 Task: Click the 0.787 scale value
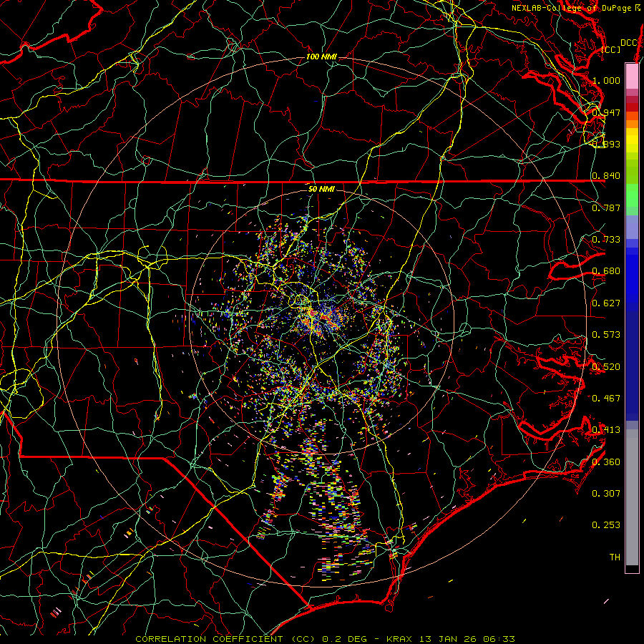tap(606, 208)
